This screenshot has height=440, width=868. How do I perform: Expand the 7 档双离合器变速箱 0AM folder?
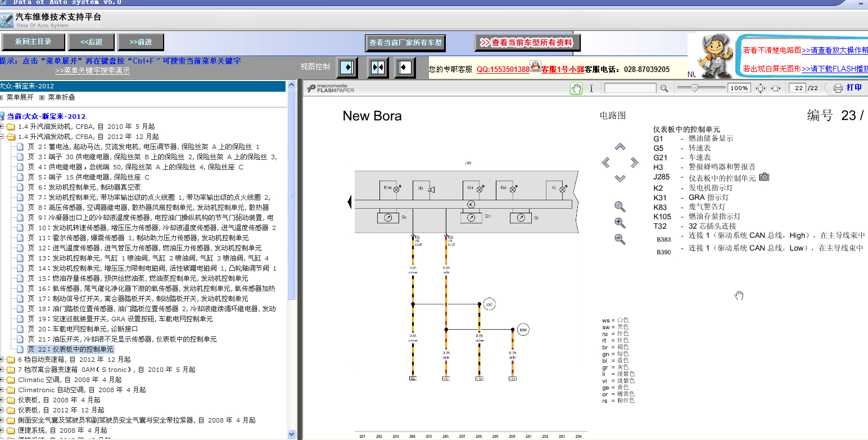2,370
